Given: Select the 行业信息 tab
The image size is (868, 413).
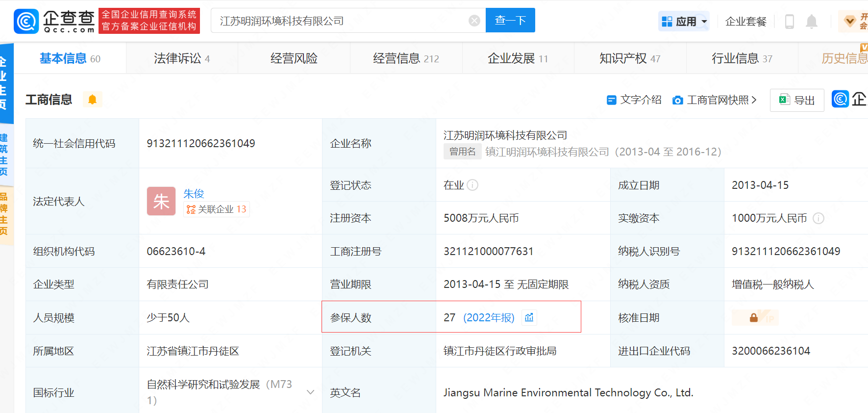Looking at the screenshot, I should 742,58.
